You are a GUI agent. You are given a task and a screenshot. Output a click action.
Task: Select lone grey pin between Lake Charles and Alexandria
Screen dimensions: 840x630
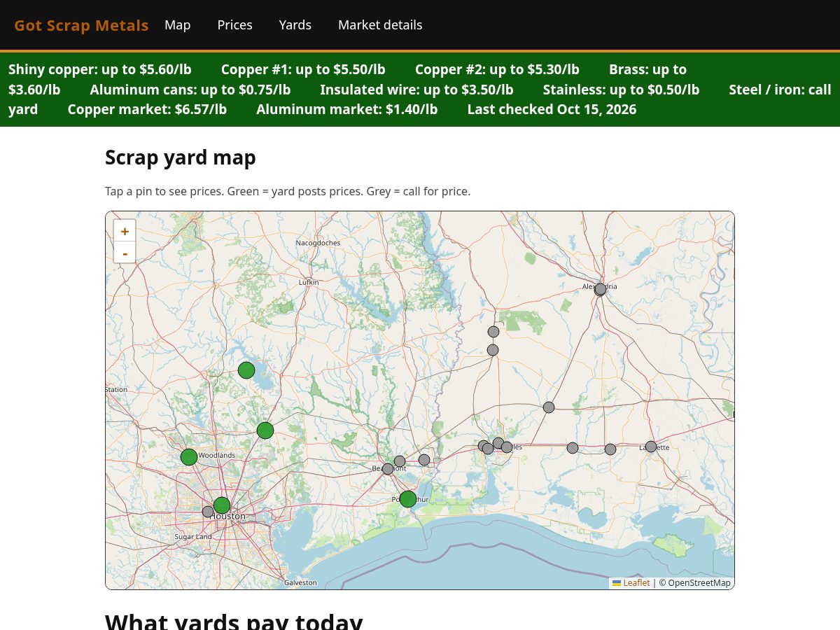549,407
